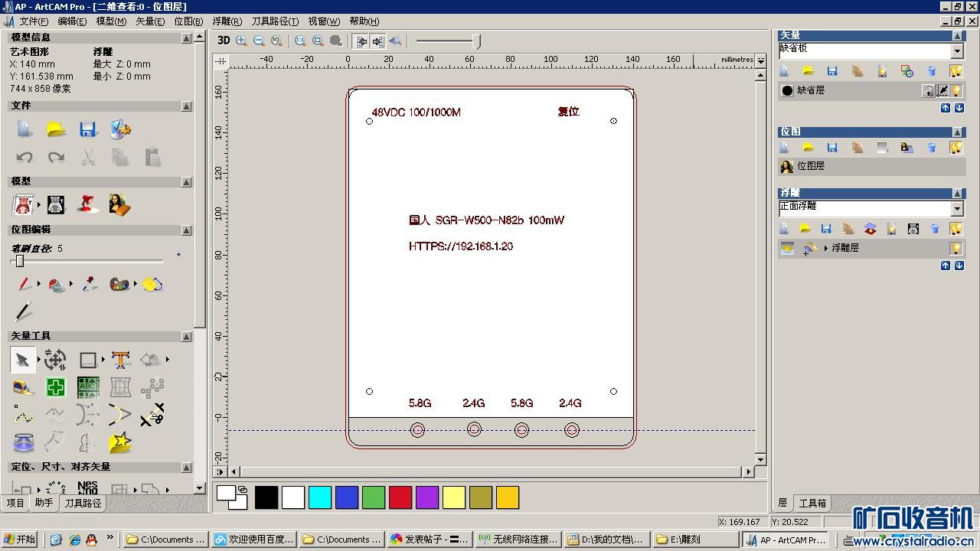Viewport: 980px width, 551px height.
Task: Click the red teddy bear model size icon
Action: pos(23,205)
